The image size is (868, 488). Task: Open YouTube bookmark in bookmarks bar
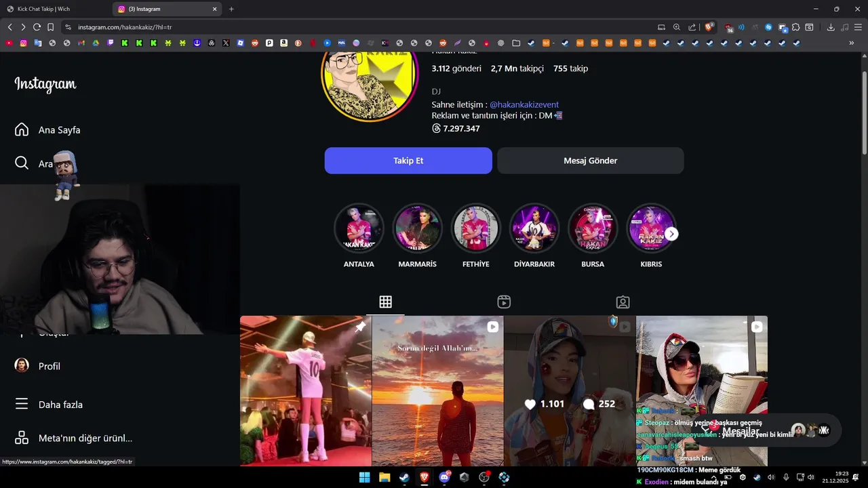pos(9,43)
